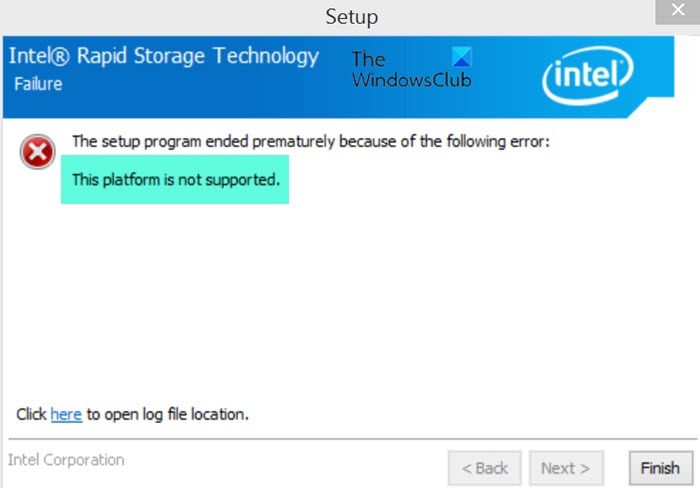
Task: Click the red error X icon
Action: point(38,153)
